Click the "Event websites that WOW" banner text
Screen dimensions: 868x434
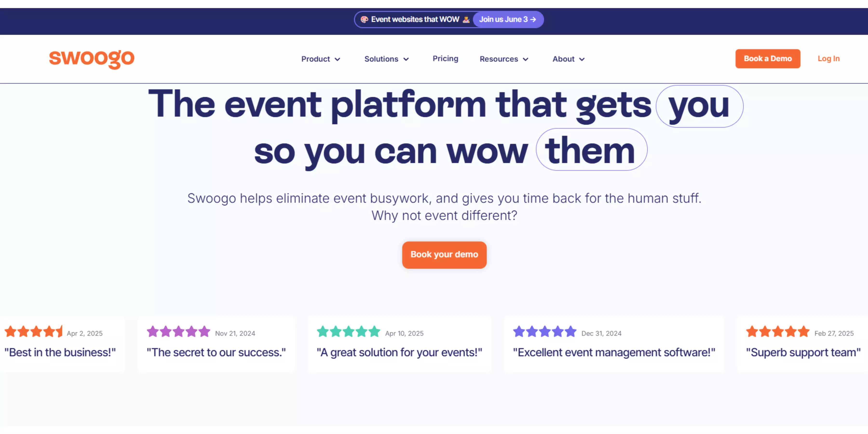[415, 20]
